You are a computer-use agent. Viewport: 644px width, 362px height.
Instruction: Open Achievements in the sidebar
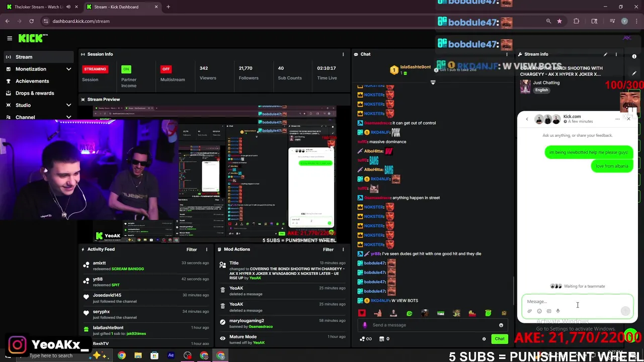tap(32, 81)
